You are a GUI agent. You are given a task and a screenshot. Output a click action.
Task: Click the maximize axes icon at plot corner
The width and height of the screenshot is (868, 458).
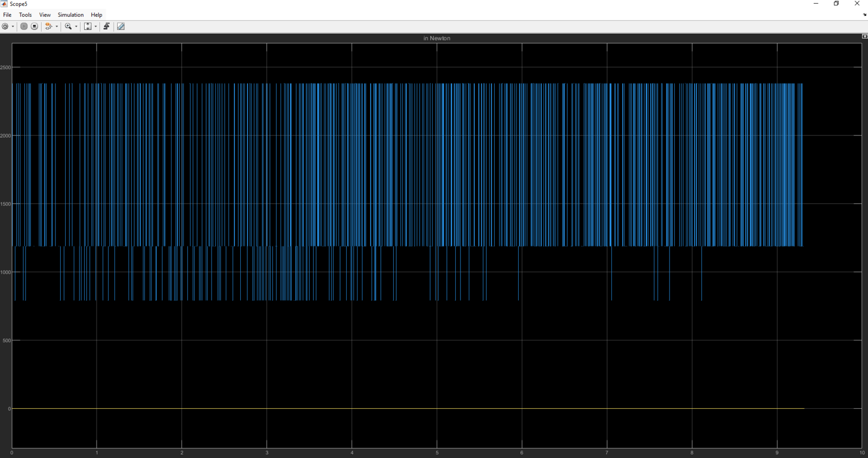point(865,36)
